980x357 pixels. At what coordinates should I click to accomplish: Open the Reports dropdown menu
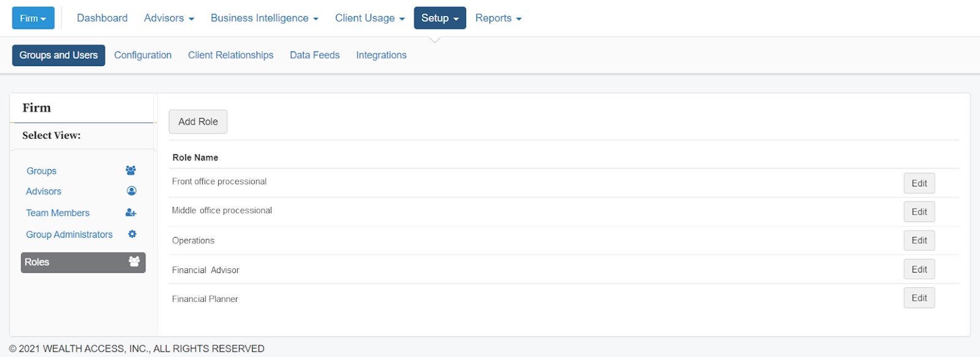tap(499, 18)
